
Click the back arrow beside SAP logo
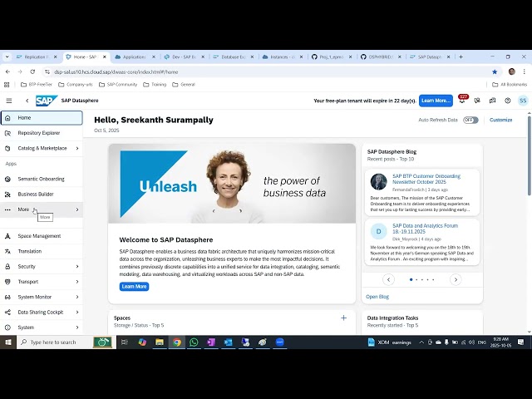[x=27, y=101]
